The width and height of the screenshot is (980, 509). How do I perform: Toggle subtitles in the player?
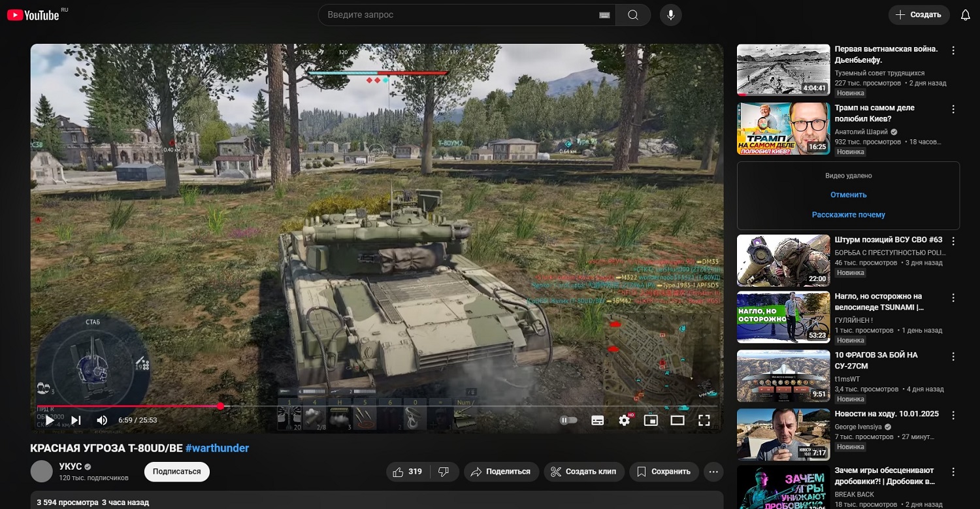[597, 420]
